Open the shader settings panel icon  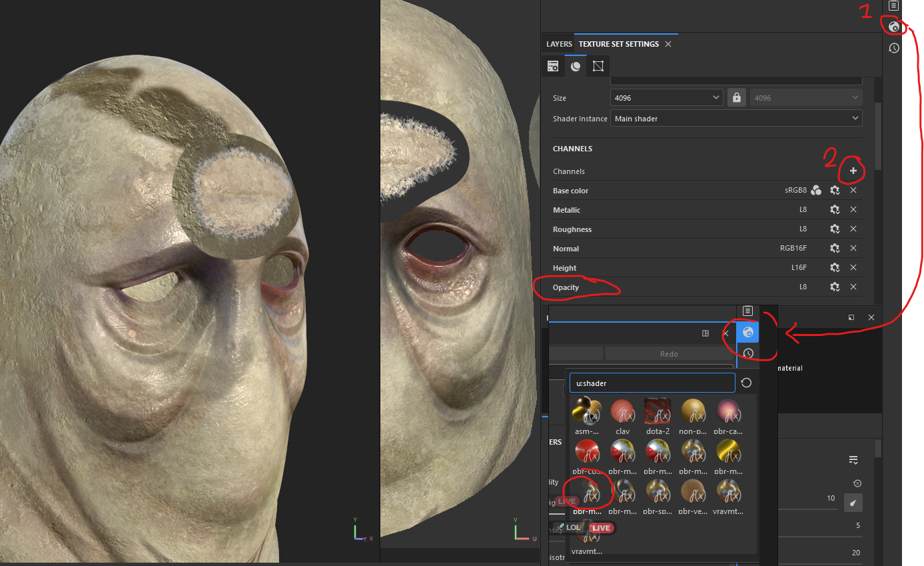(x=893, y=26)
